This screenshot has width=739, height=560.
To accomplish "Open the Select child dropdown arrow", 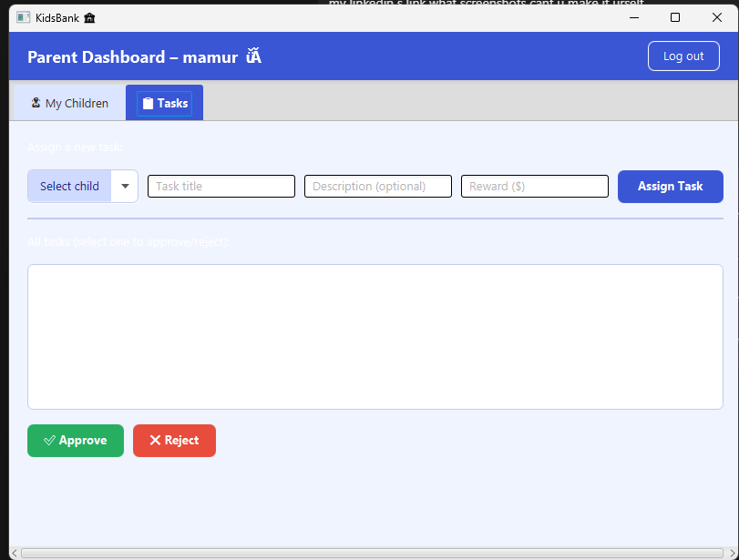I will tap(125, 186).
